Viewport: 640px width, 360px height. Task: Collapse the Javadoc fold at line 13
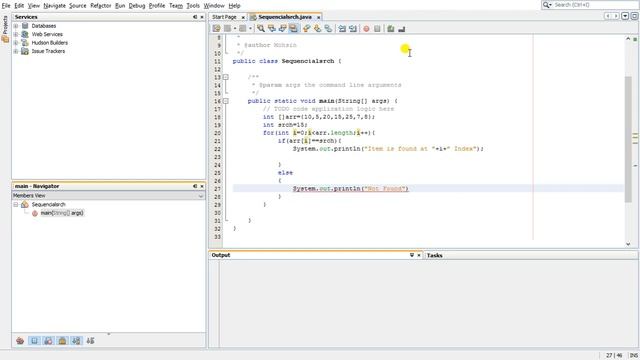click(x=226, y=77)
